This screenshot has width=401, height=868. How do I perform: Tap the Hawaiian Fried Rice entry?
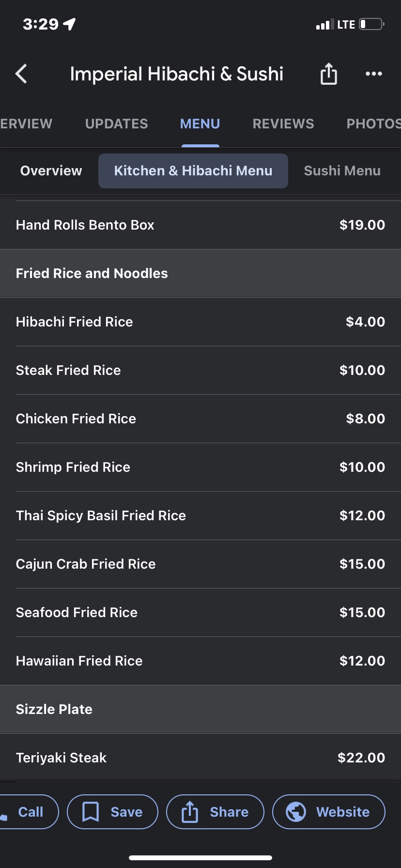point(79,661)
